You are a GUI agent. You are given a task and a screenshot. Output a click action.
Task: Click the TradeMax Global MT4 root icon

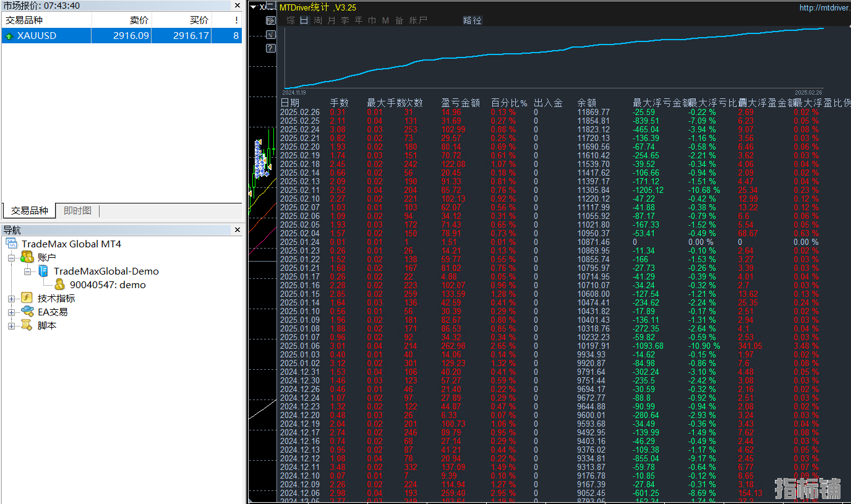tap(12, 244)
